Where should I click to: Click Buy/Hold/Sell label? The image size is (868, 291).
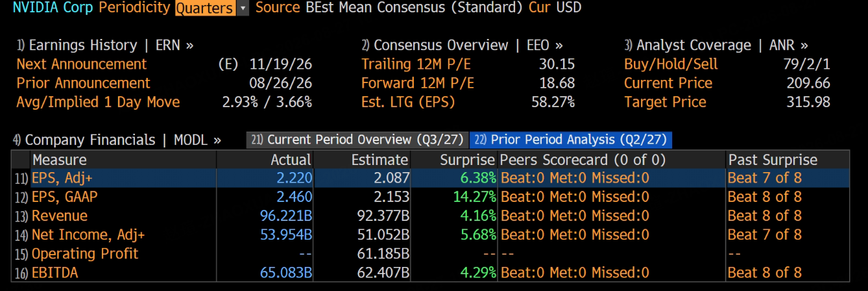[671, 64]
